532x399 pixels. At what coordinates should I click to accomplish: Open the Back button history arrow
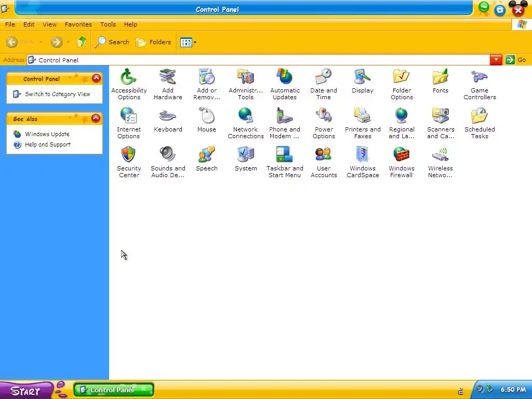click(x=41, y=42)
